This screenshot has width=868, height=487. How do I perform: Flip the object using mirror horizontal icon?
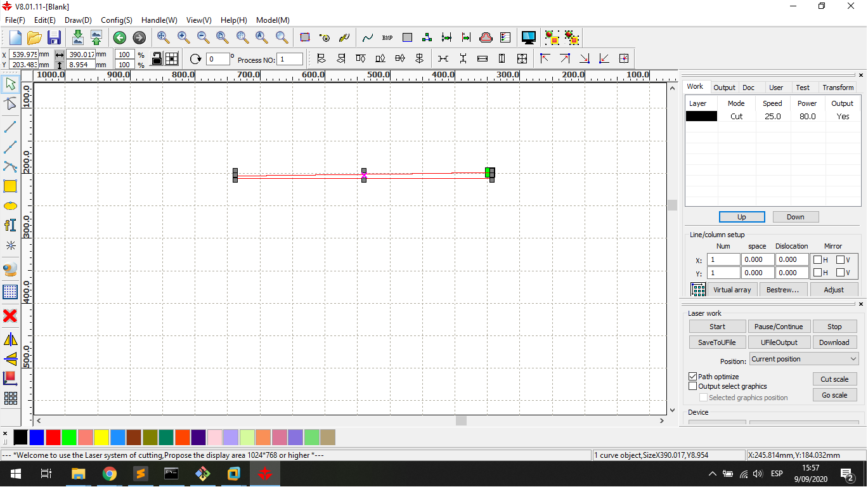click(x=10, y=339)
